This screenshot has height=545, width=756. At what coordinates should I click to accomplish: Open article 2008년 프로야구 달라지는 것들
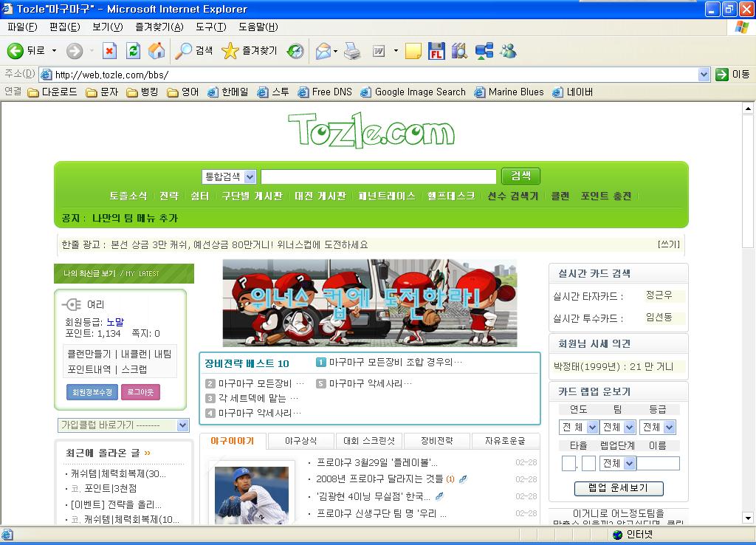379,479
